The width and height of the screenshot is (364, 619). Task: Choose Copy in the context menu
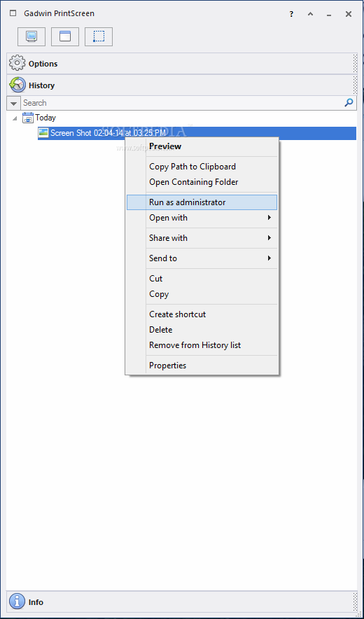point(202,294)
